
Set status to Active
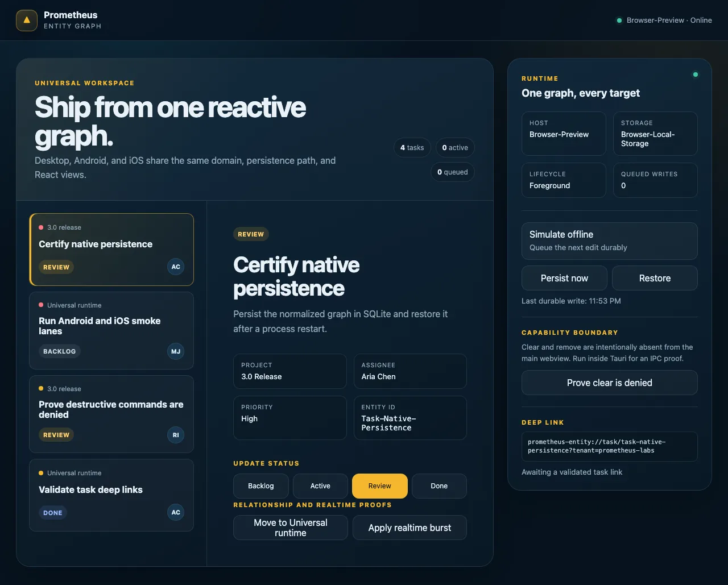tap(320, 486)
